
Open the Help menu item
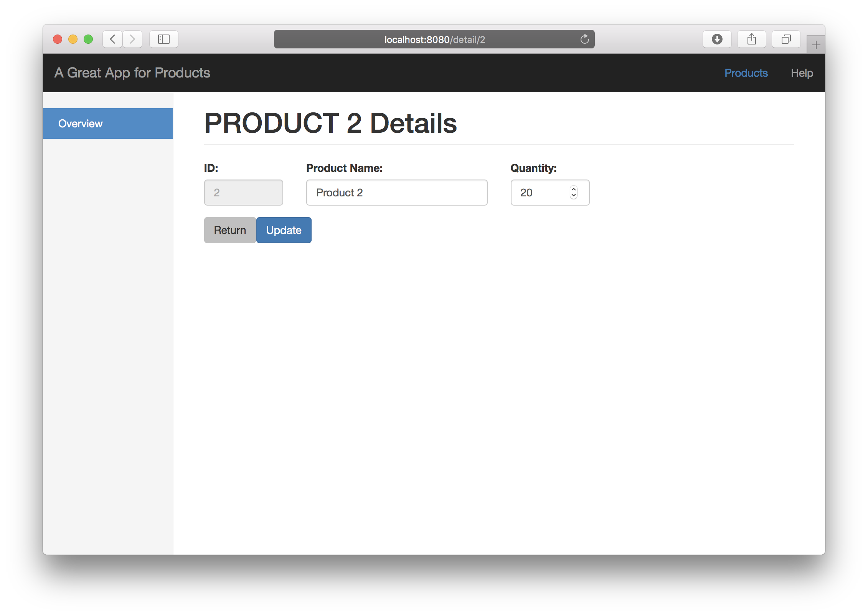[801, 72]
